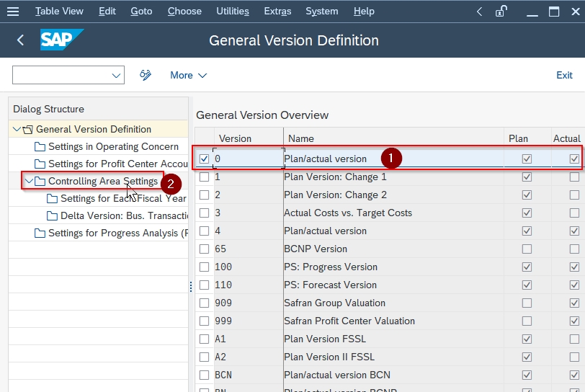This screenshot has height=392, width=585.
Task: Click open folder icon of General Version Definition
Action: coord(27,130)
